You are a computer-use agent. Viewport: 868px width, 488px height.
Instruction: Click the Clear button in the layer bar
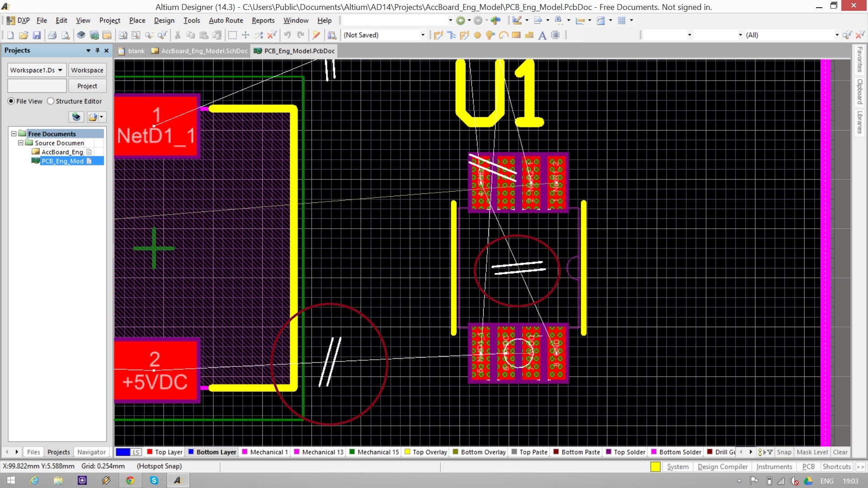click(840, 452)
